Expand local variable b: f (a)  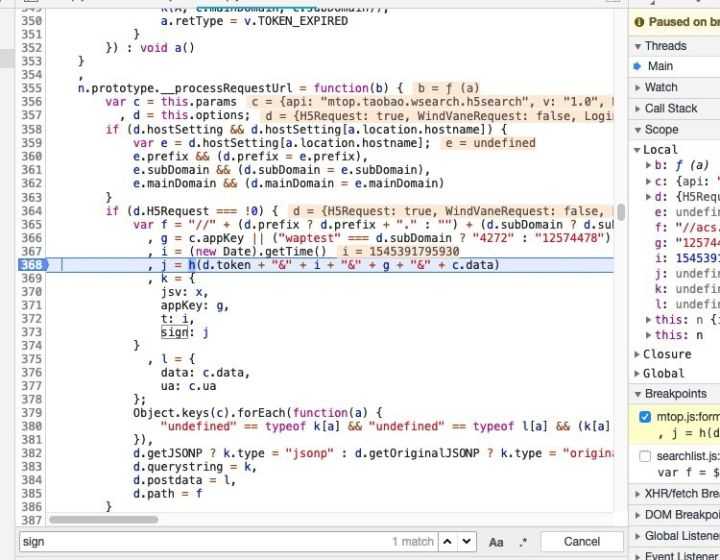[648, 165]
